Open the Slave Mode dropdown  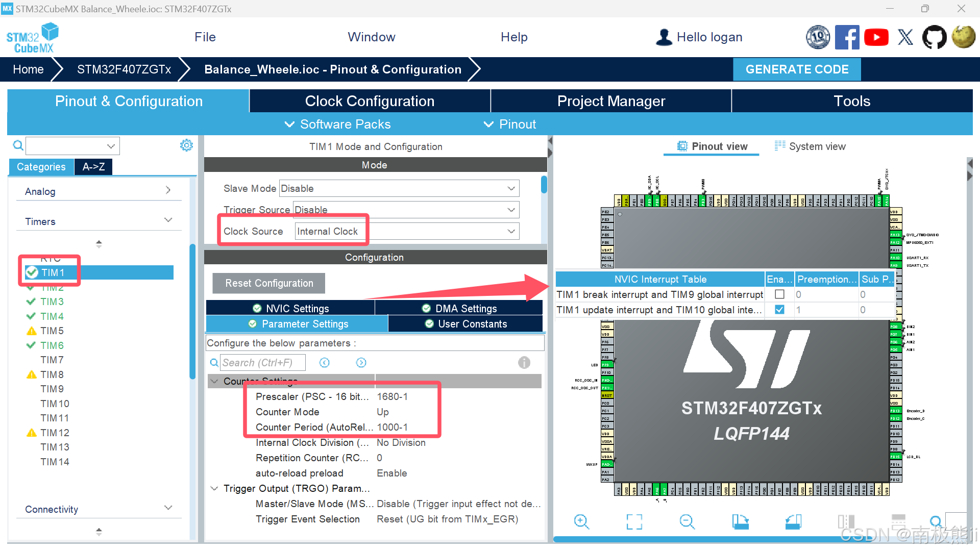399,188
